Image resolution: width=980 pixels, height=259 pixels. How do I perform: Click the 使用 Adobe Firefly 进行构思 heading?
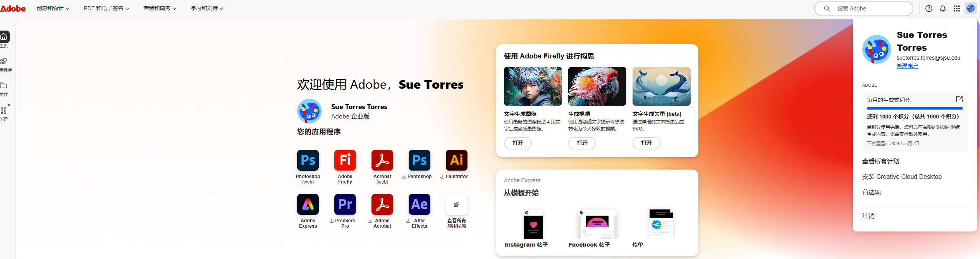[x=549, y=56]
